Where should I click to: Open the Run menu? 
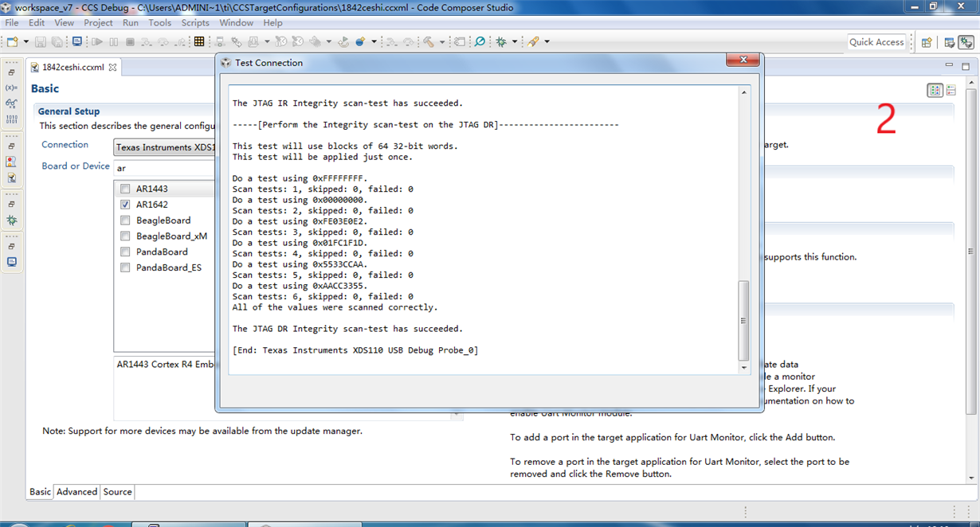[x=131, y=23]
